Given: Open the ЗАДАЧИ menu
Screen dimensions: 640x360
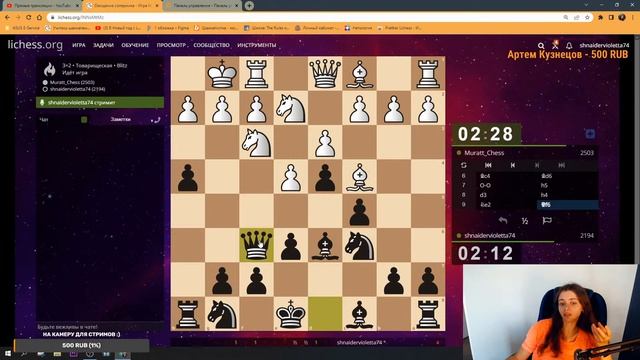Looking at the screenshot, I should pyautogui.click(x=103, y=45).
